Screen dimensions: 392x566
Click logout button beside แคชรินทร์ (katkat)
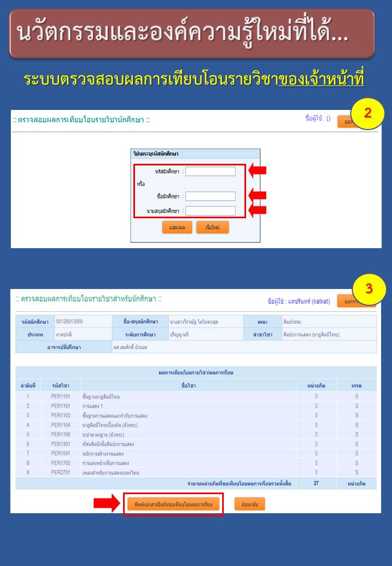point(350,301)
